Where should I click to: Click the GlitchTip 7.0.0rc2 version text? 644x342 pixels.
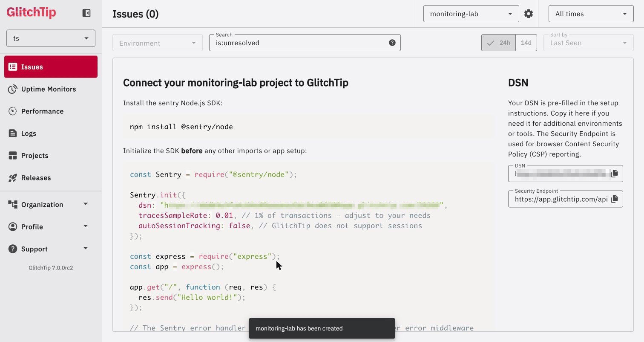pos(51,268)
